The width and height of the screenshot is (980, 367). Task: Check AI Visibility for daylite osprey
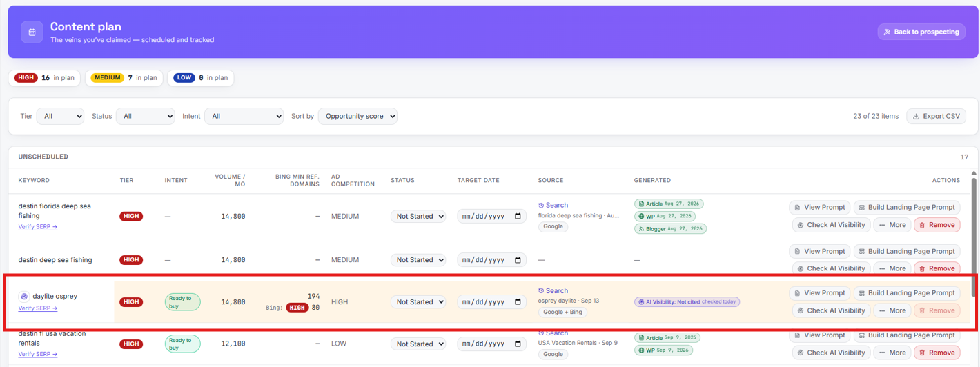pos(831,310)
